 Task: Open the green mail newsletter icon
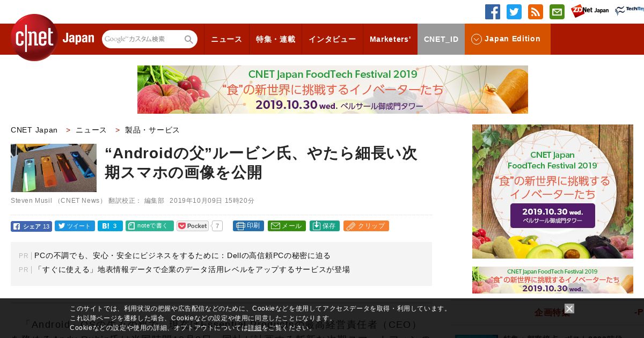tap(557, 12)
